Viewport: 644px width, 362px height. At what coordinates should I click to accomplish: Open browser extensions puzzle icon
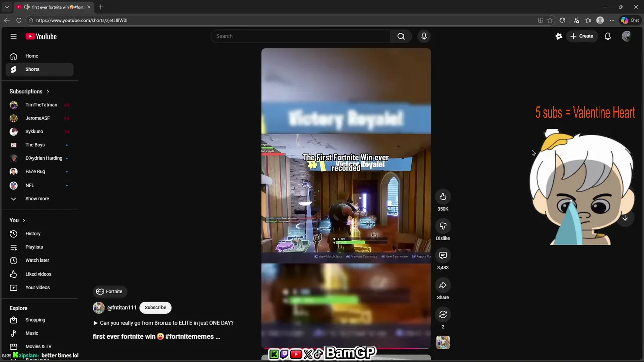click(x=562, y=20)
